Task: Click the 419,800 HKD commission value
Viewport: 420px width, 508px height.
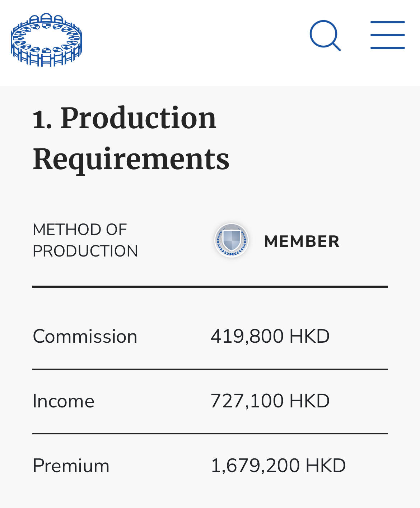Action: (270, 337)
